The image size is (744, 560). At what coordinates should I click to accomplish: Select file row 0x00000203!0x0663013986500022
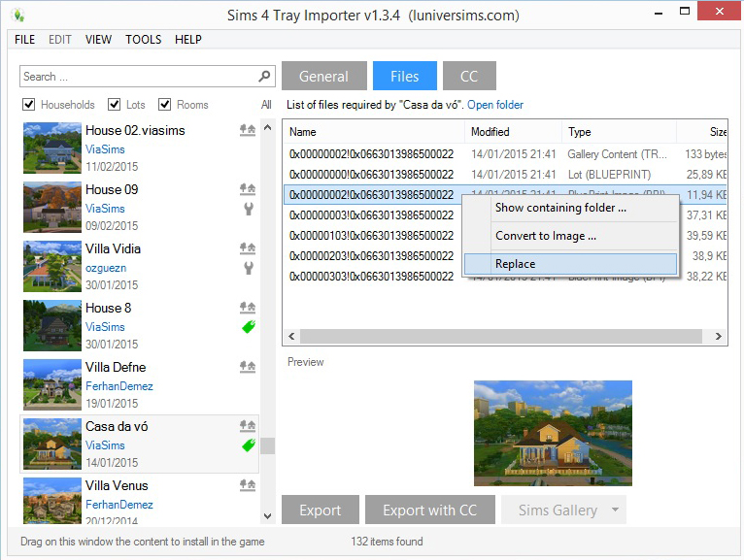(x=373, y=256)
